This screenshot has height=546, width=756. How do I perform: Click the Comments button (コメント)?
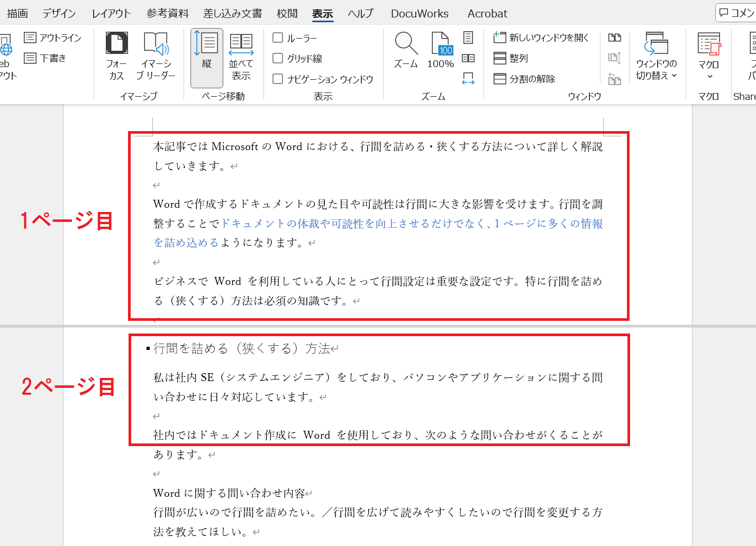point(736,13)
